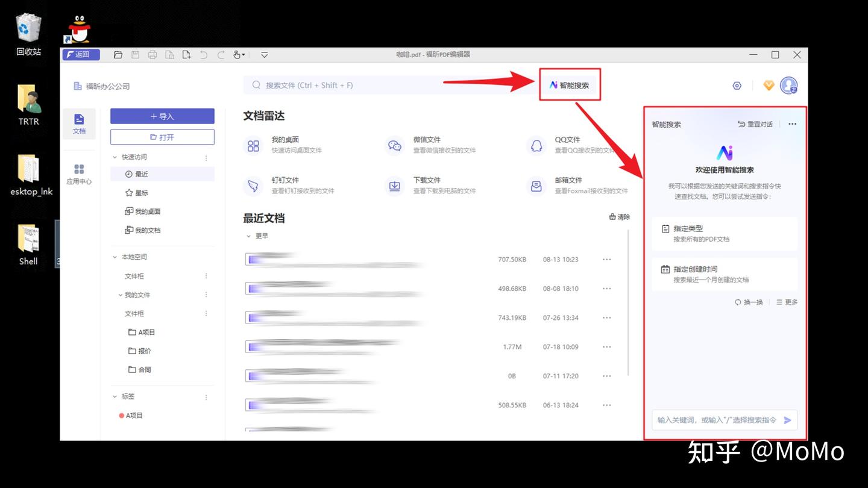Screen dimensions: 868x488
Task: Collapse the 我的文件 tree node
Action: 121,295
